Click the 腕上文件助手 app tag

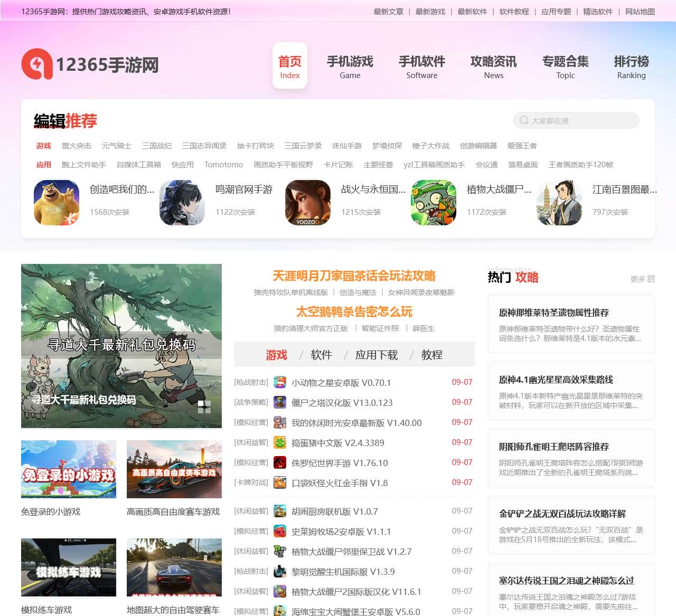coord(84,165)
